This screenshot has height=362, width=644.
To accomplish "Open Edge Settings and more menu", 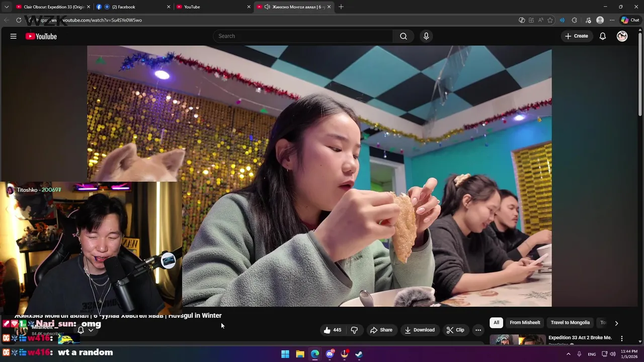I will coord(612,20).
